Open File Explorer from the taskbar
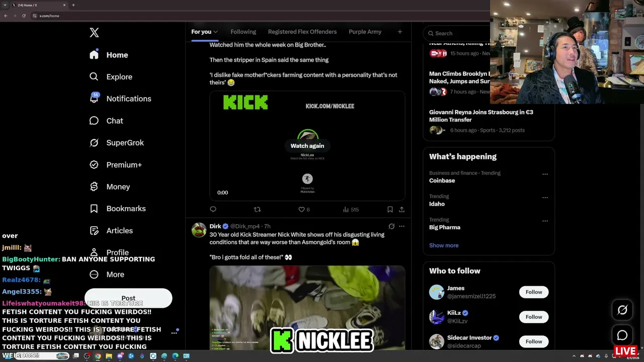Screen dimensions: 644x362 pyautogui.click(x=109, y=356)
